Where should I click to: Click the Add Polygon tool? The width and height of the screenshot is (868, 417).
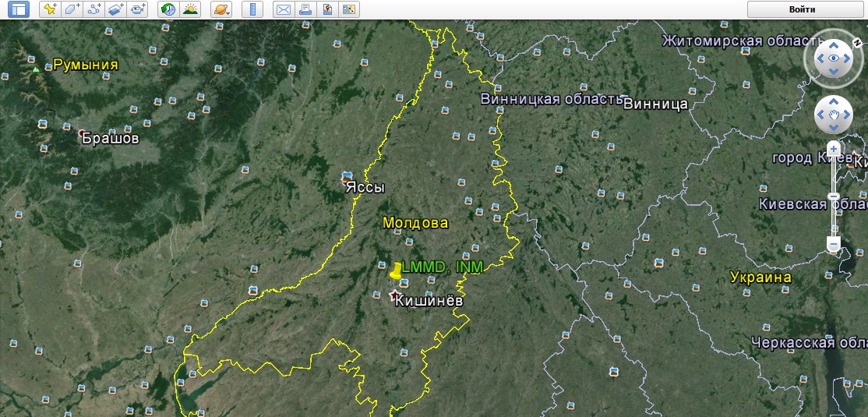(x=72, y=9)
